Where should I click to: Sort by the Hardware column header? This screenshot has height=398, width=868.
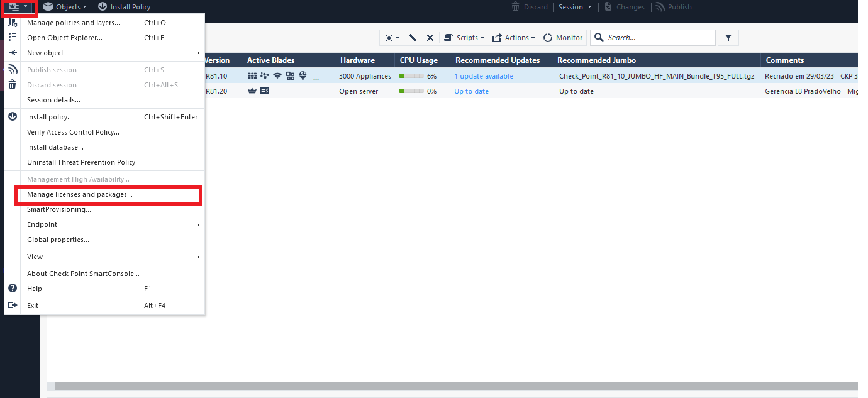point(365,60)
